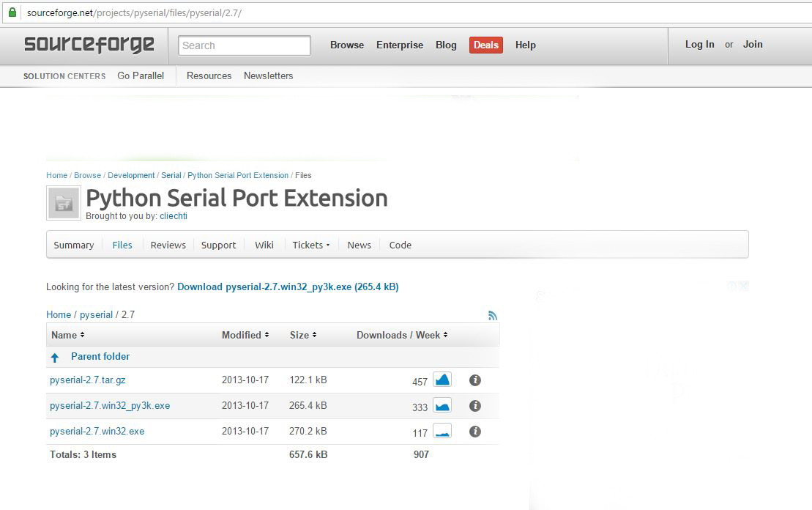Click the info icon beside pyserial-2.7.tar.gz
The image size is (812, 510).
(x=475, y=380)
